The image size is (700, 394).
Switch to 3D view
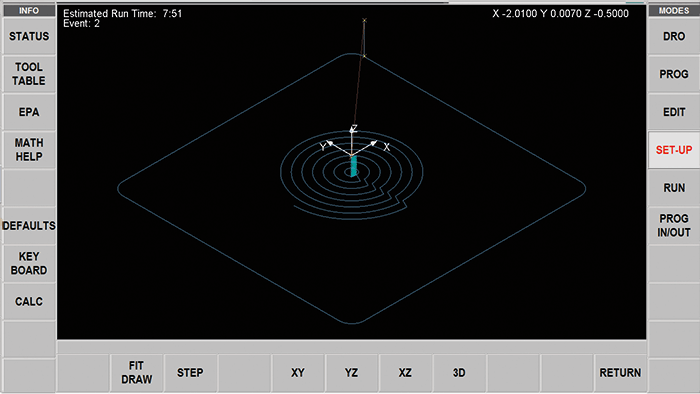pyautogui.click(x=459, y=373)
